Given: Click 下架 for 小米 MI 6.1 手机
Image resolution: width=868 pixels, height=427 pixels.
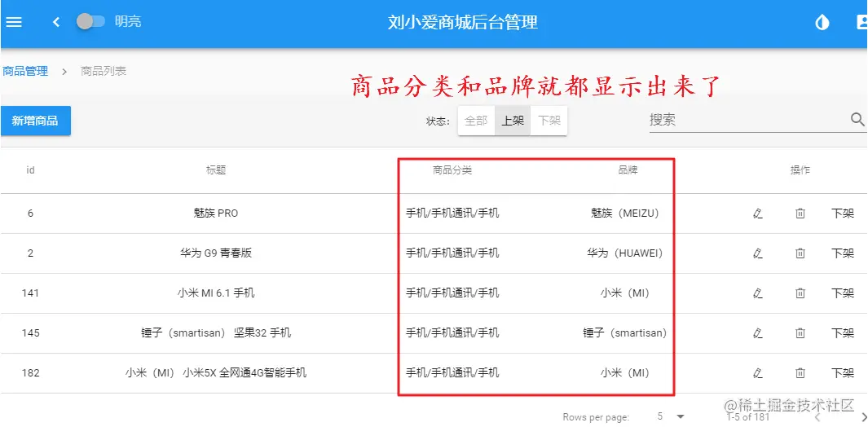Looking at the screenshot, I should click(843, 293).
